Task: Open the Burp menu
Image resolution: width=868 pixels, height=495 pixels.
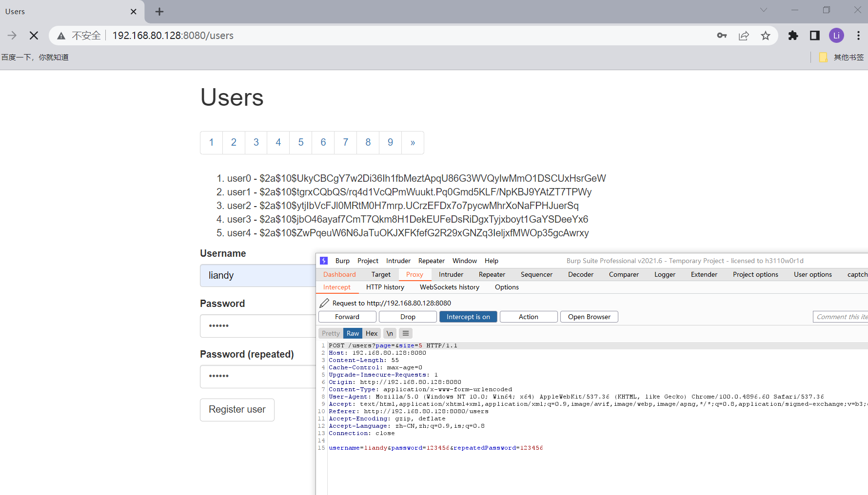Action: click(342, 261)
